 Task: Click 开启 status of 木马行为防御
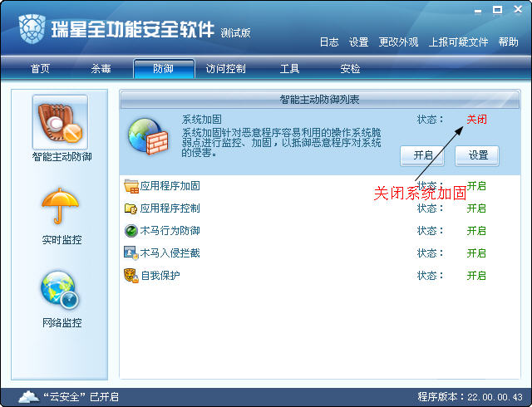476,231
